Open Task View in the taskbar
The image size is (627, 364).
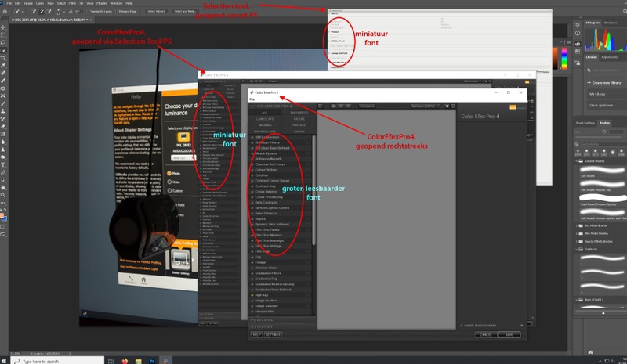[111, 361]
